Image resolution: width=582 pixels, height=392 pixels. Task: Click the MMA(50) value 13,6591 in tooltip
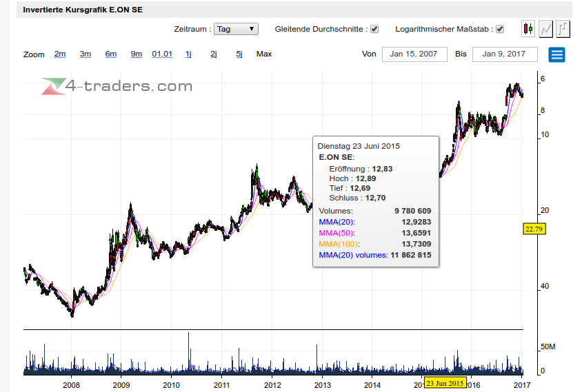[x=416, y=233]
